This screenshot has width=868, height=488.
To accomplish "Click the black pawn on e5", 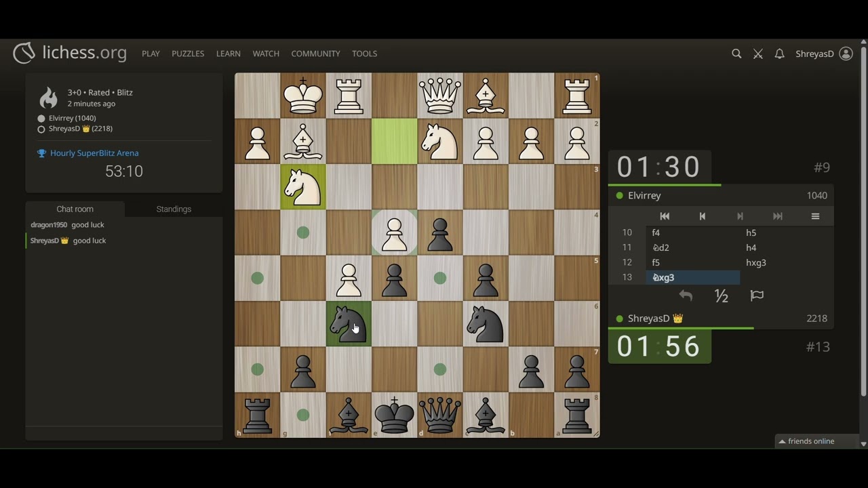I will point(394,278).
